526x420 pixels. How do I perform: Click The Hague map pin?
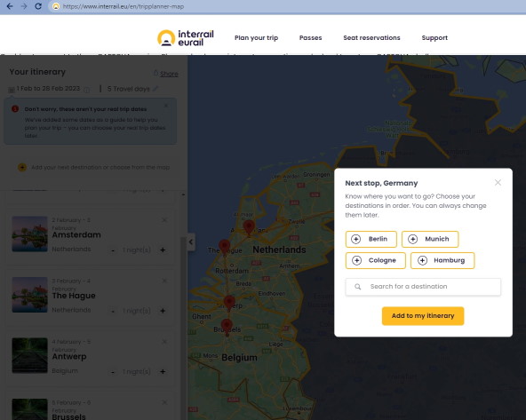(225, 247)
